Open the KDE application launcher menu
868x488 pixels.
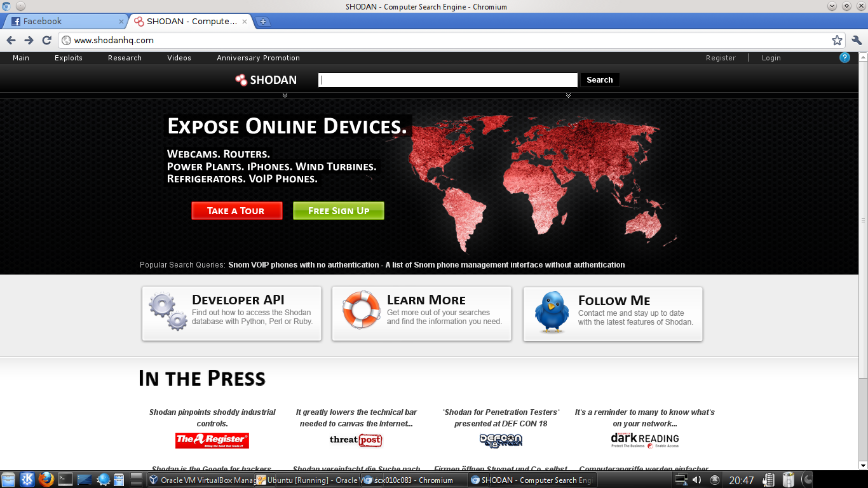27,480
